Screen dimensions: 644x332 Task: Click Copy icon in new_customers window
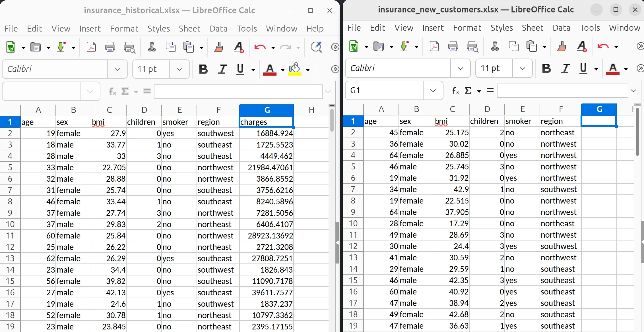[x=513, y=46]
